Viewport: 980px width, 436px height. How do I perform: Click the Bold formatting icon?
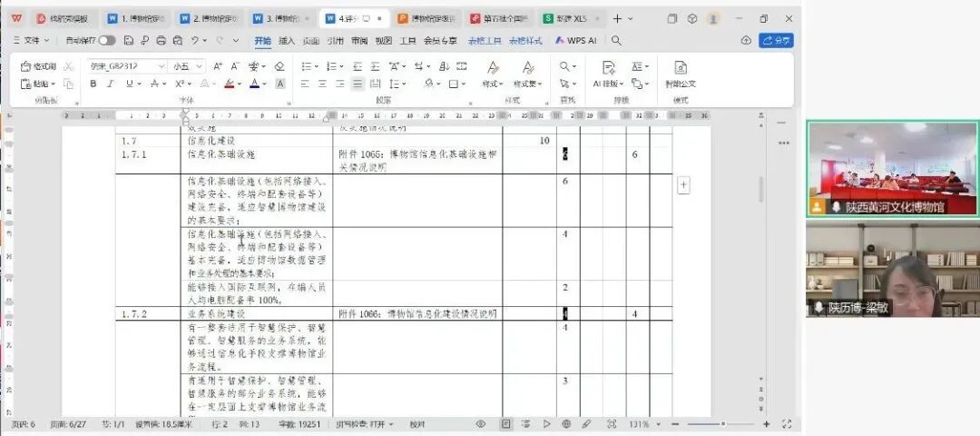(x=93, y=84)
